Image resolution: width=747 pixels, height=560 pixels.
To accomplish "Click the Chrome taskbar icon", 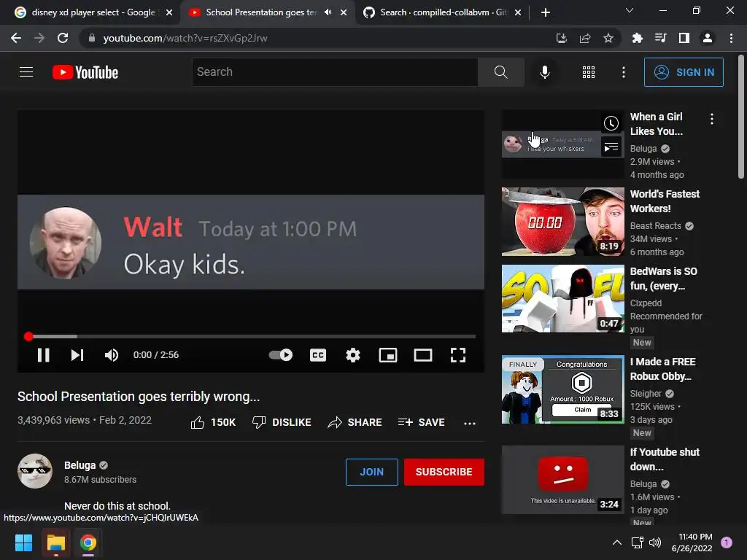I will tap(88, 542).
